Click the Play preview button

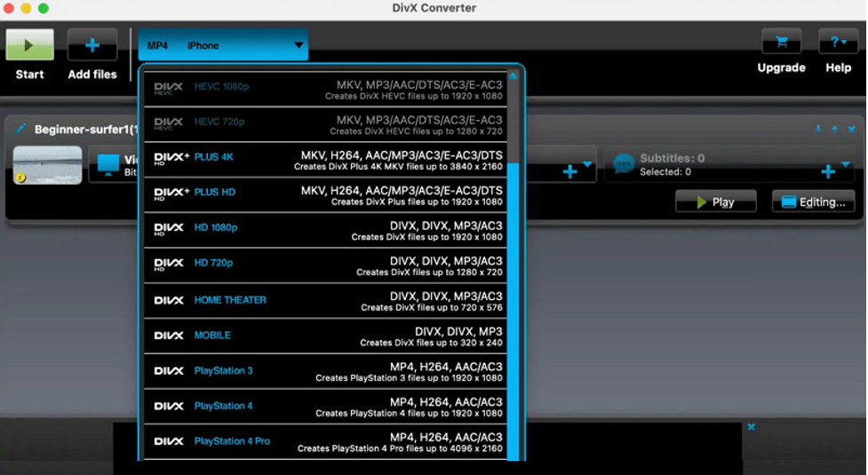(715, 202)
